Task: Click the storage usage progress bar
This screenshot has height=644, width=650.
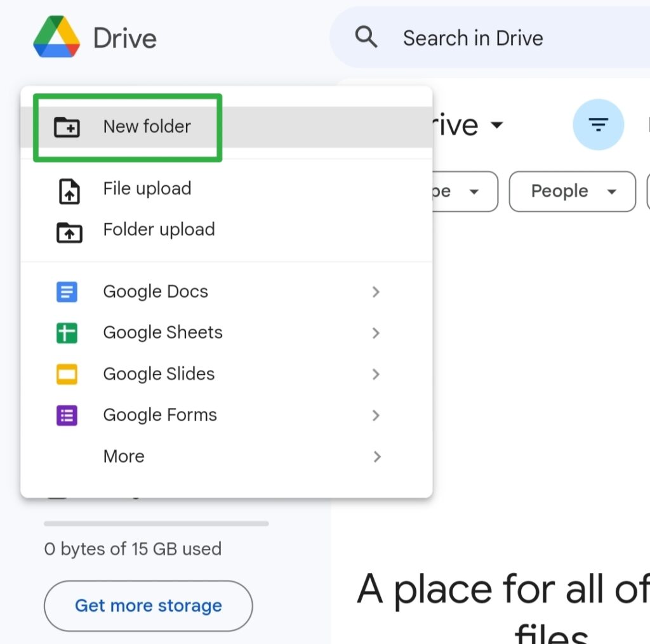Action: [x=156, y=523]
